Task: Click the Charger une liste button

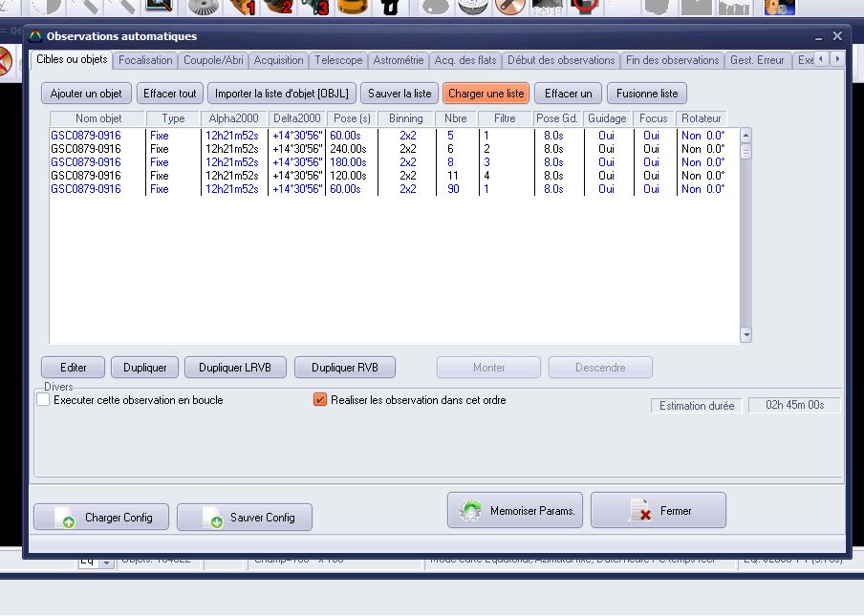Action: (486, 94)
